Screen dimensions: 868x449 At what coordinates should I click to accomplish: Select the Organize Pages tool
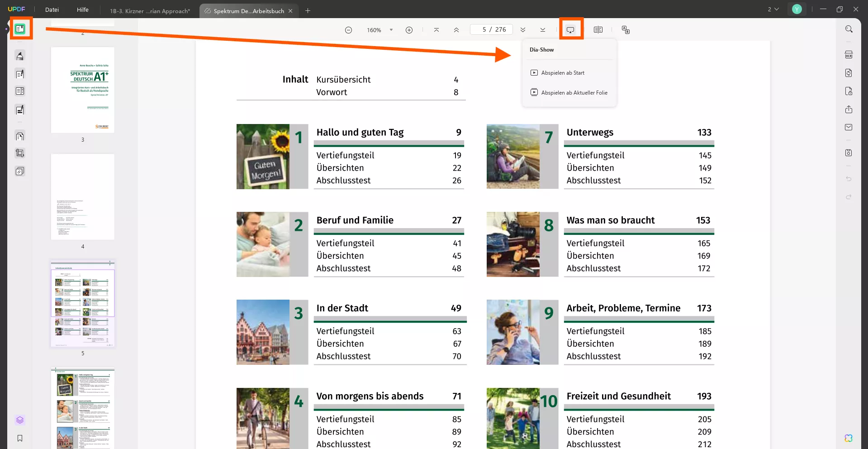(x=20, y=136)
